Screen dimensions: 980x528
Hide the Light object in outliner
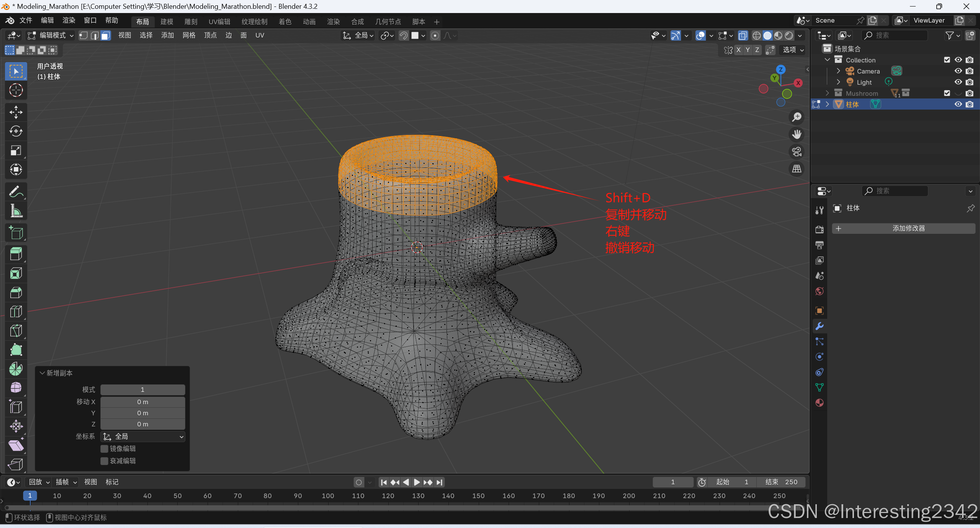(958, 82)
